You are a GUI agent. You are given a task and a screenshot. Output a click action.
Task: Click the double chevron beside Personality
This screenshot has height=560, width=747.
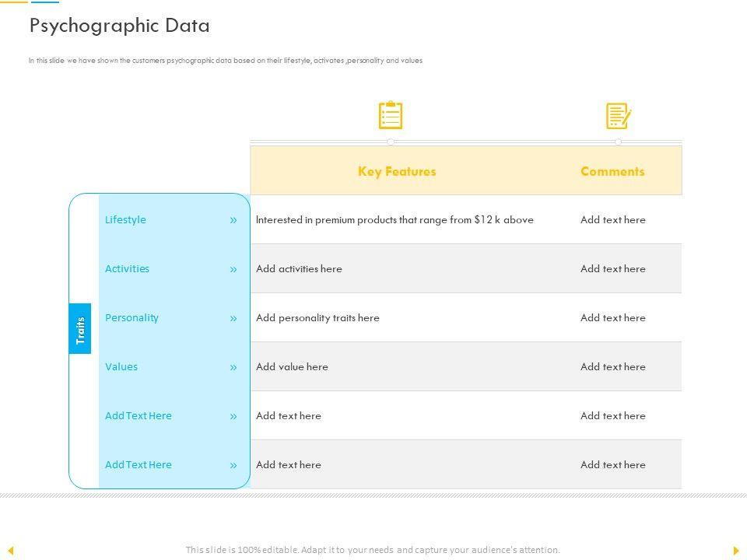(233, 318)
